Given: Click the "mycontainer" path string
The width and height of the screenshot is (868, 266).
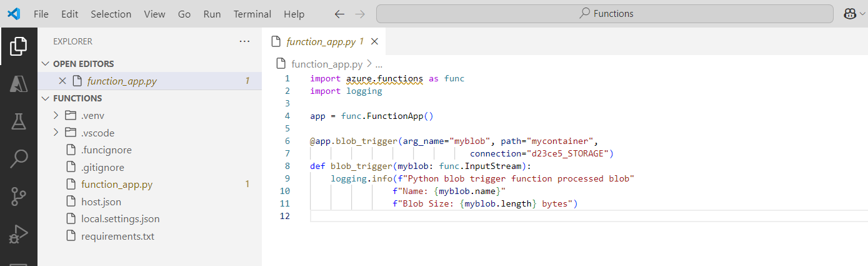Looking at the screenshot, I should coord(561,141).
